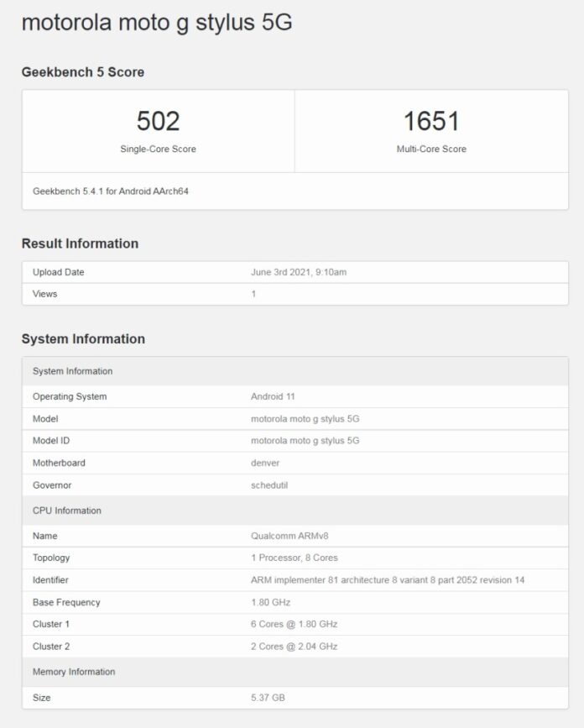Image resolution: width=584 pixels, height=728 pixels.
Task: Click the Geekbench 5.4.1 for Android AArch64 text
Action: (x=111, y=191)
